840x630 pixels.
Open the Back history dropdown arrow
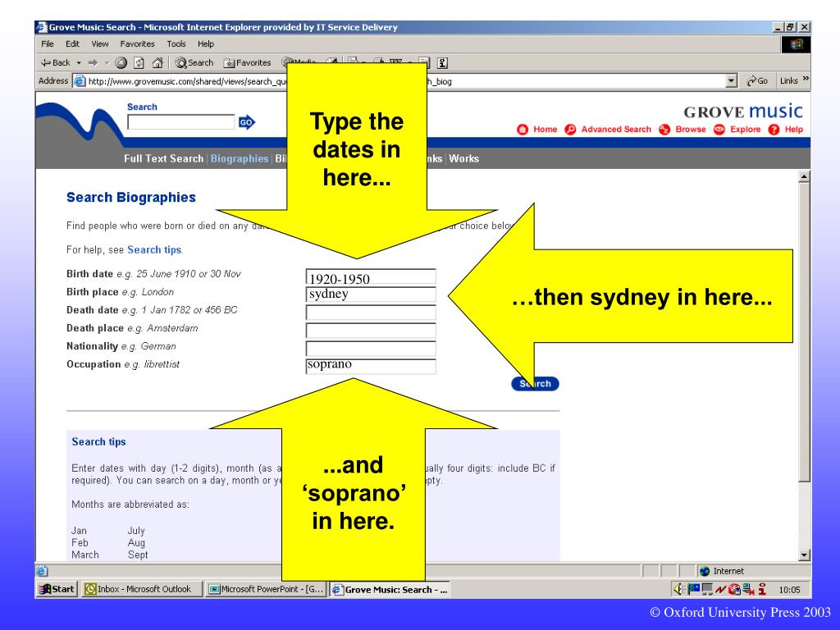click(79, 62)
